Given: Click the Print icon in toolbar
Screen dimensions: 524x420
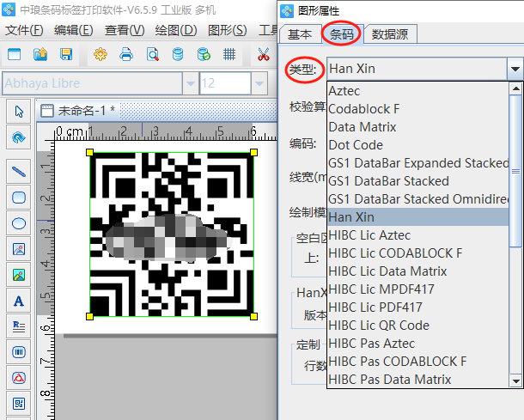Looking at the screenshot, I should click(126, 55).
